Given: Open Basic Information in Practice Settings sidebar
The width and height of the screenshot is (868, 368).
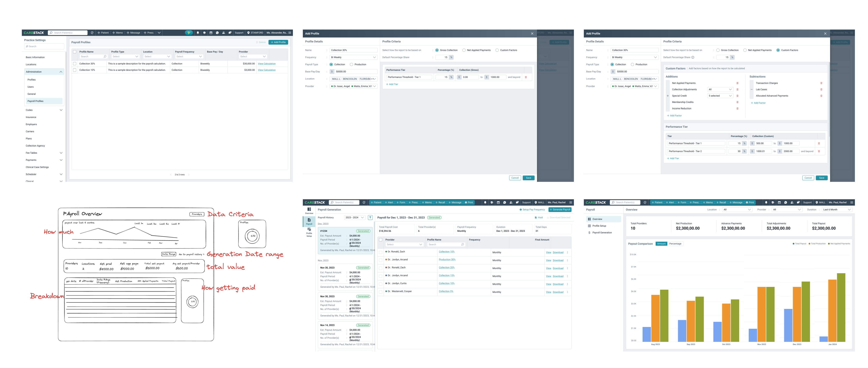Looking at the screenshot, I should tap(35, 57).
